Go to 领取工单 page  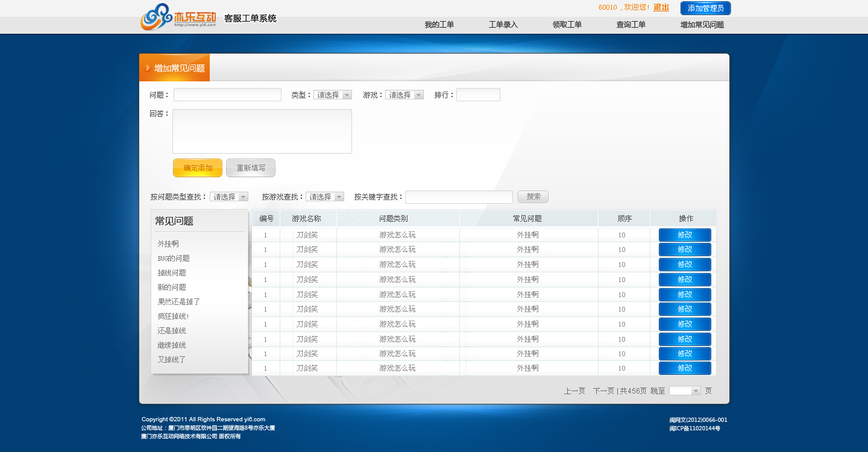tap(567, 25)
